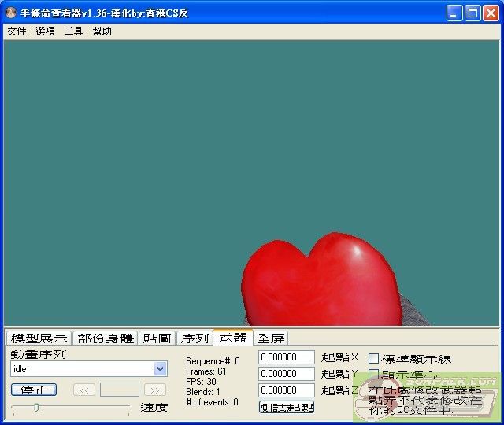Step to previous frame with << button

tap(84, 390)
